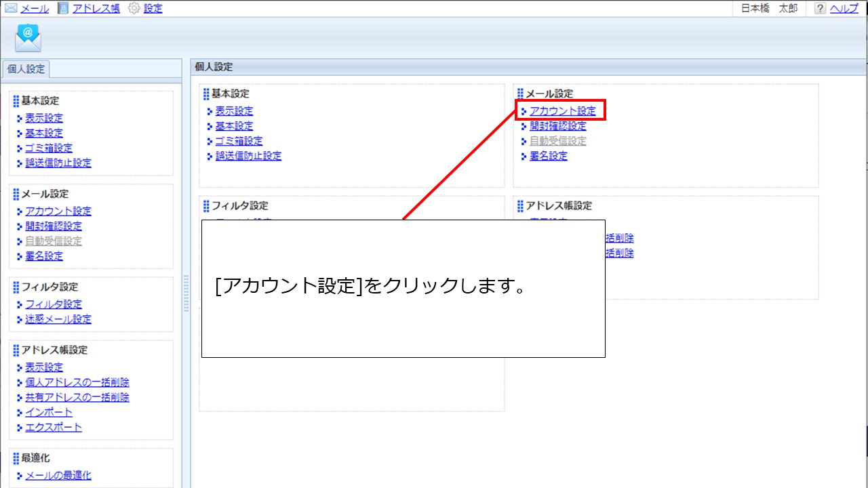868x488 pixels.
Task: Click the help question mark icon
Action: (820, 9)
